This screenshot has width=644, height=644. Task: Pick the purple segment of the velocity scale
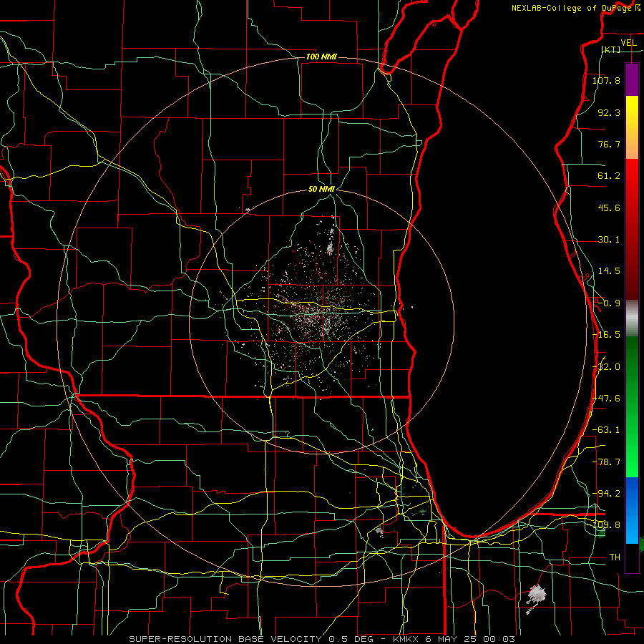[x=632, y=79]
